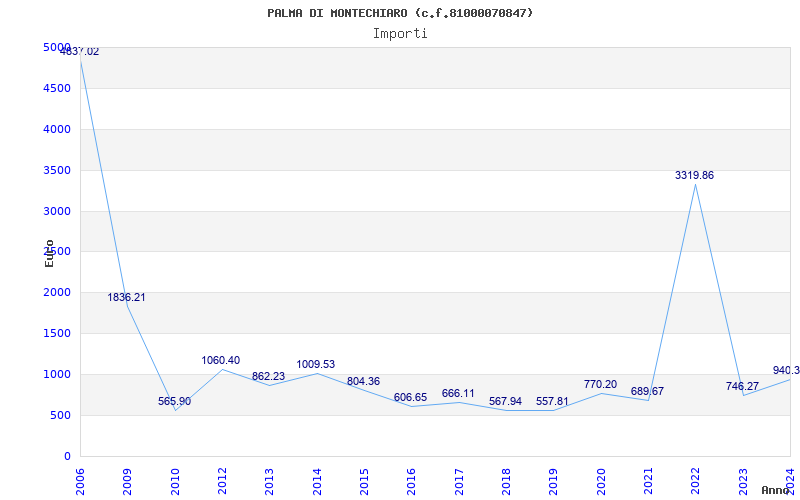Click the 567.94 data value

click(x=505, y=402)
